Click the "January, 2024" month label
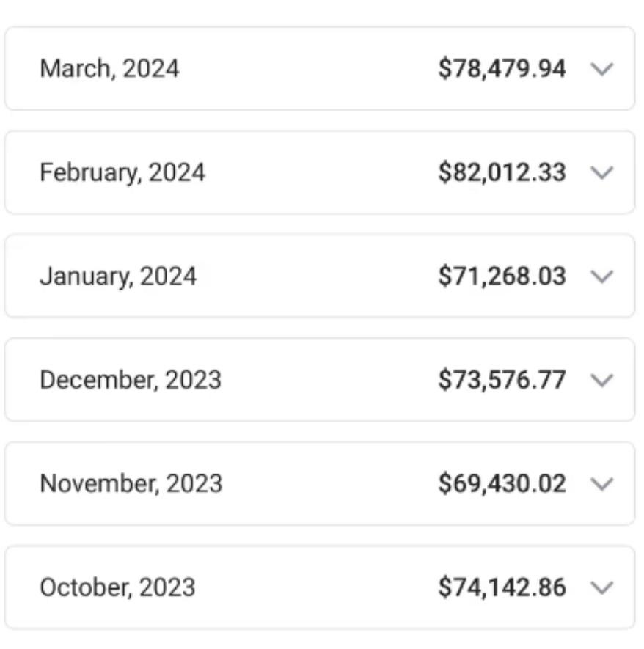Image resolution: width=644 pixels, height=649 pixels. point(118,276)
